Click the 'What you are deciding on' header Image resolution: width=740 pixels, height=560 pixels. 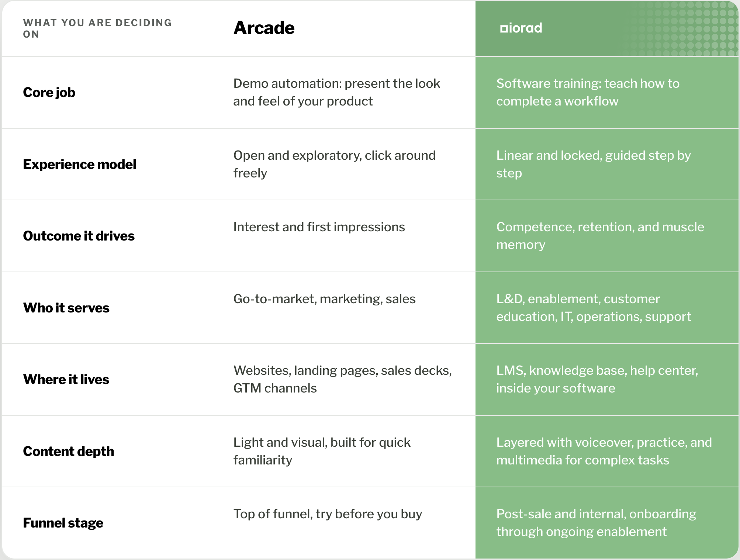coord(97,28)
